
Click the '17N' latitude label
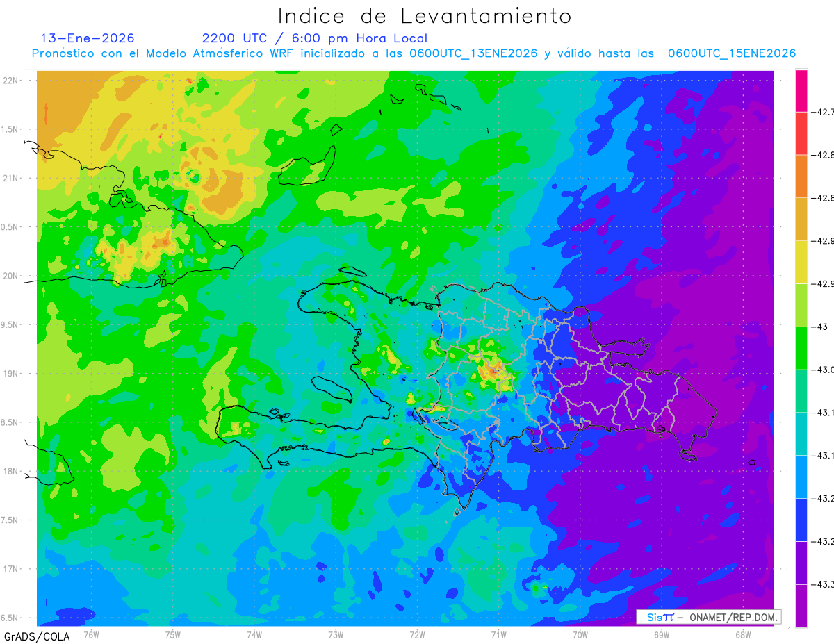click(11, 569)
